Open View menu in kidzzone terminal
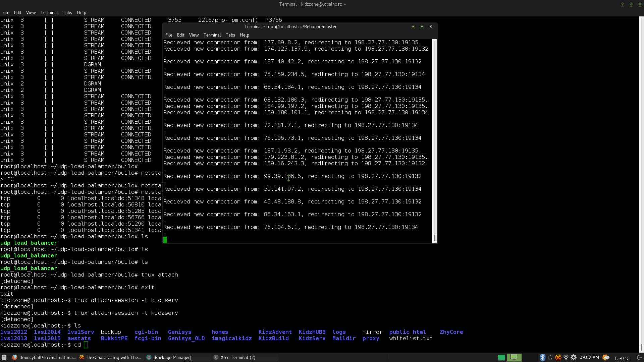This screenshot has width=644, height=362. pyautogui.click(x=31, y=12)
